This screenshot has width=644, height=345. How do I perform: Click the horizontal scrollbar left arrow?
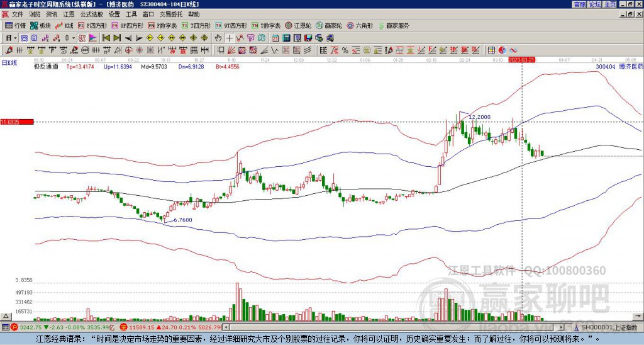pos(226,327)
